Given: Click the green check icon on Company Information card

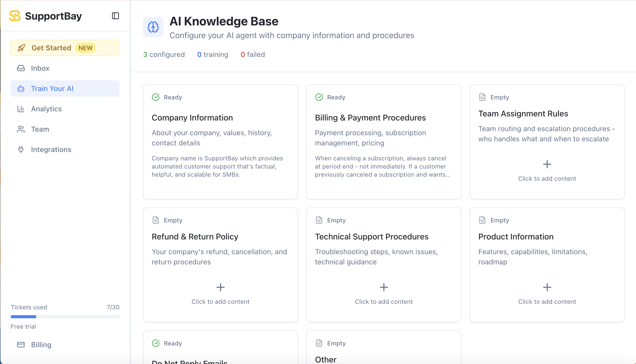Looking at the screenshot, I should coord(156,97).
